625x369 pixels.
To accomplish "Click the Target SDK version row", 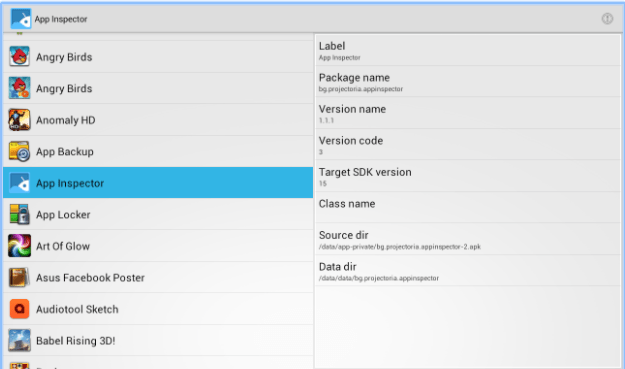I will point(468,176).
